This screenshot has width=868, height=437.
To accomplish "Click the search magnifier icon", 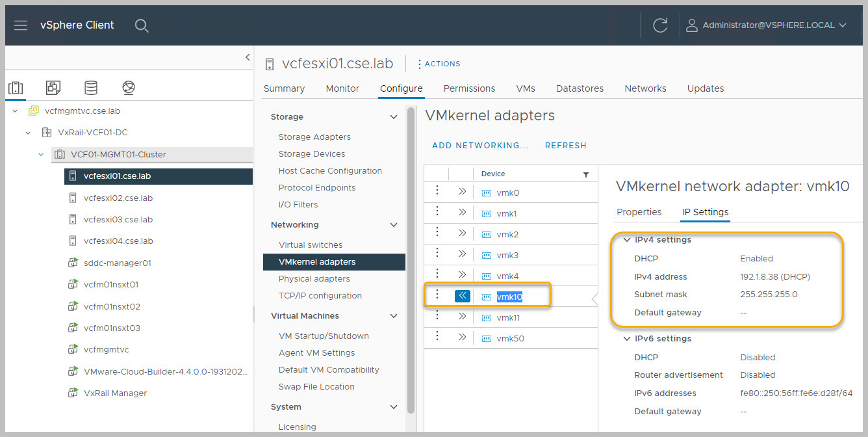I will tap(142, 25).
